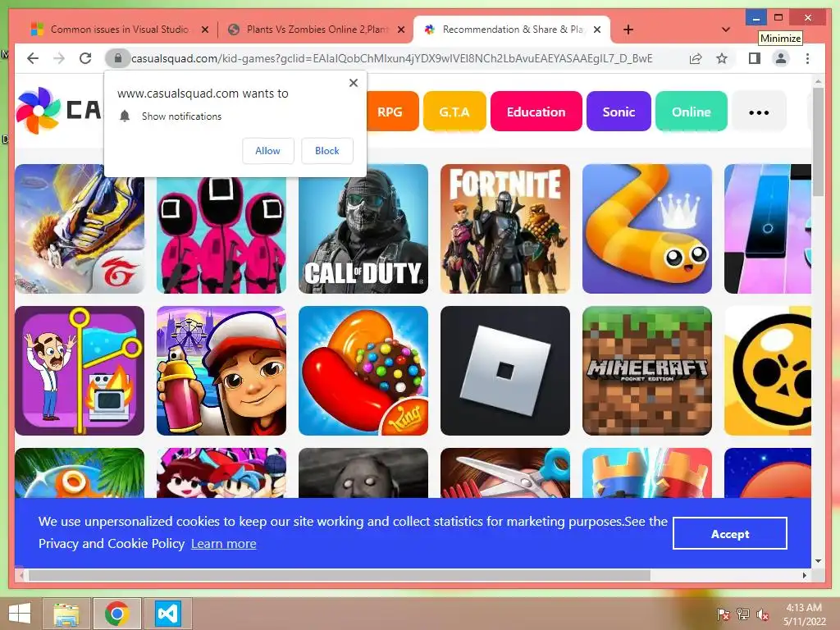This screenshot has width=840, height=630.
Task: Open the Granny horror game thumbnail
Action: tap(363, 473)
